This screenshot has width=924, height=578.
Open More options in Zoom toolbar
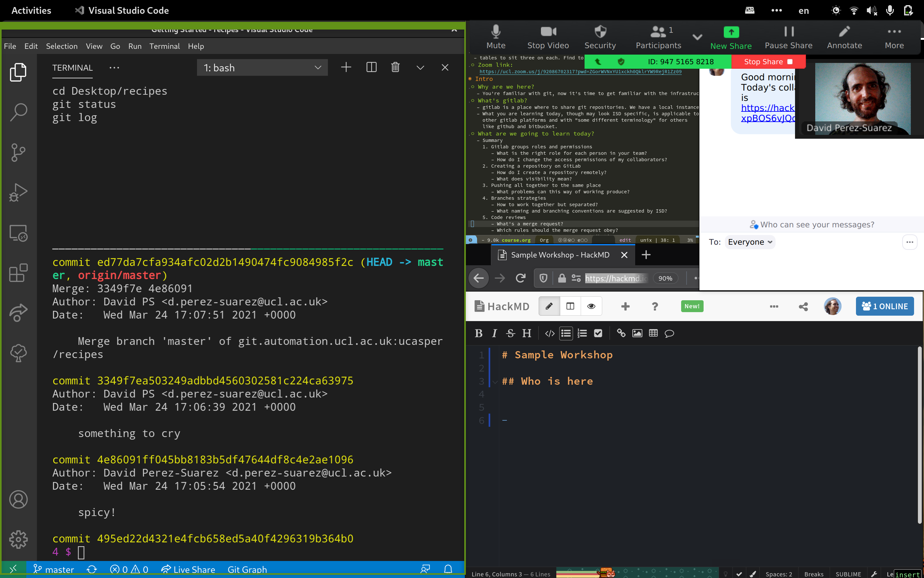tap(894, 37)
